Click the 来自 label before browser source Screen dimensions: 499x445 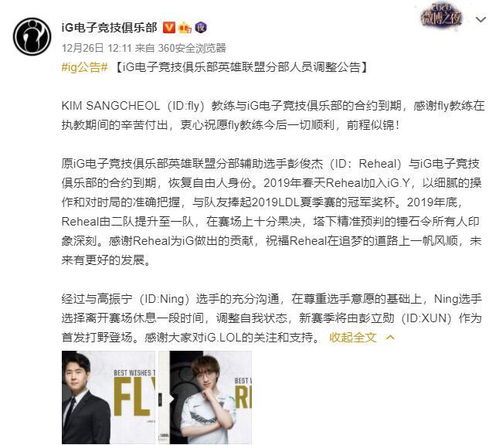(145, 48)
